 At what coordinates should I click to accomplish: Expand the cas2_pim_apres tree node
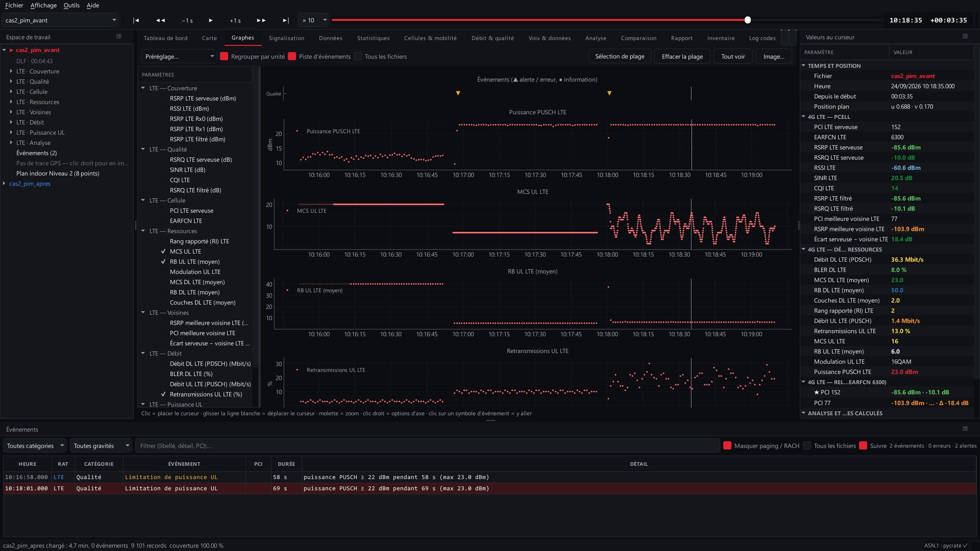(4, 184)
